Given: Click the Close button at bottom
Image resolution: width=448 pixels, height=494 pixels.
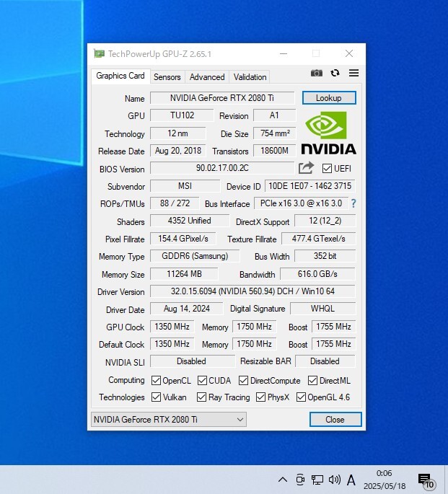Looking at the screenshot, I should [335, 419].
